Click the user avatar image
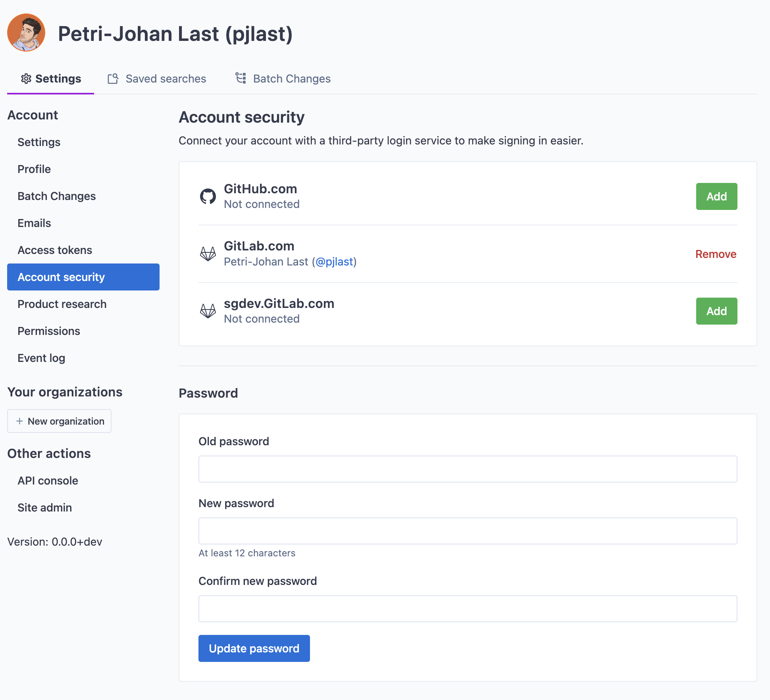 pos(26,33)
